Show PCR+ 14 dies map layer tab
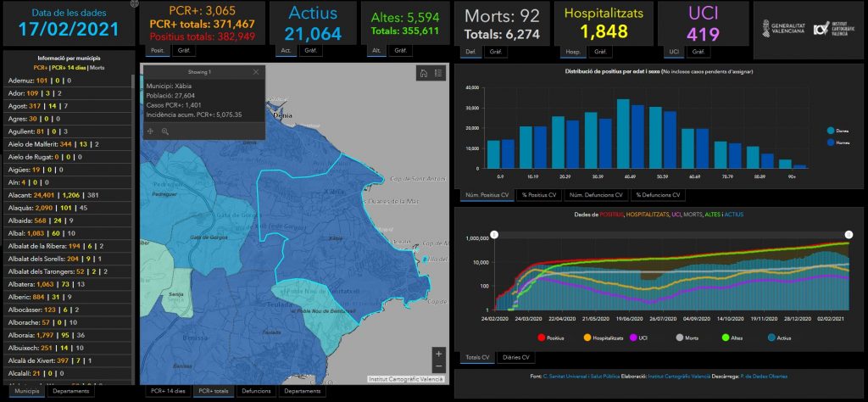The image size is (868, 402). 169,391
